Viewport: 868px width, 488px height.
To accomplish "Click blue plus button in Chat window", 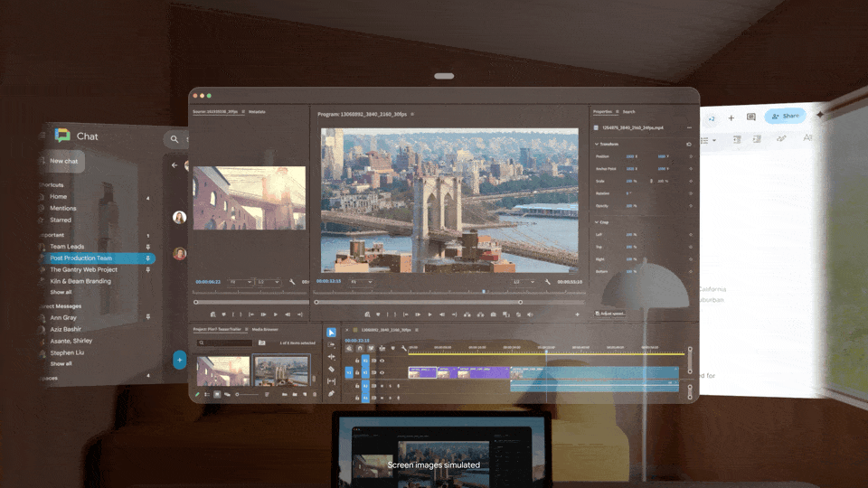I will tap(179, 360).
